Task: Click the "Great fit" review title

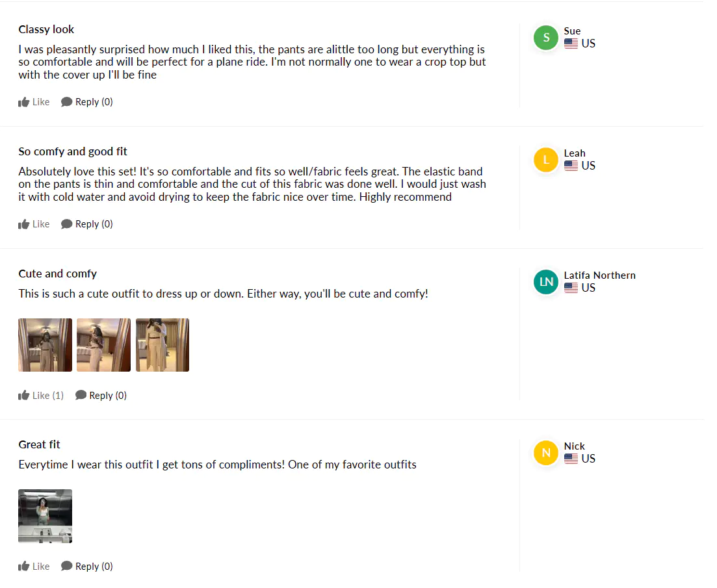Action: tap(40, 444)
